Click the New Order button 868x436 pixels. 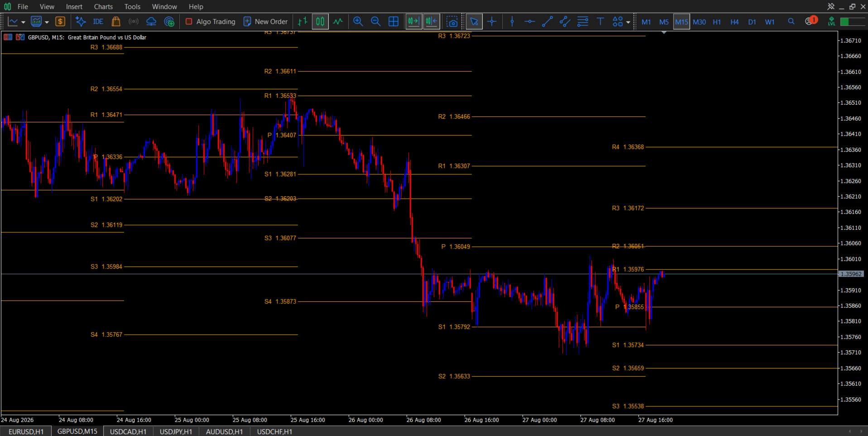pos(266,21)
